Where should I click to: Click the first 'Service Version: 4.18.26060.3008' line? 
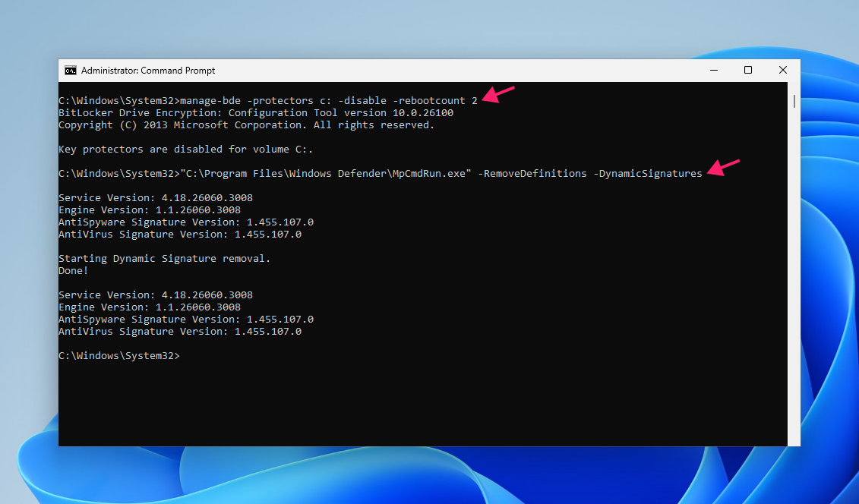point(156,197)
